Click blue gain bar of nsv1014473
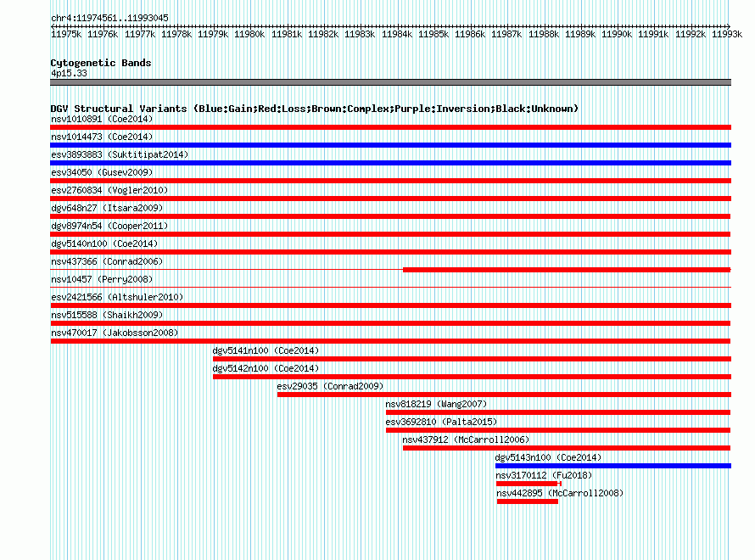 (390, 145)
